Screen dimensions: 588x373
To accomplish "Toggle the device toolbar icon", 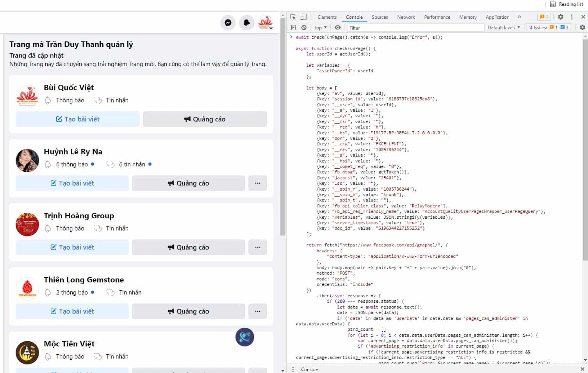I will pyautogui.click(x=303, y=17).
